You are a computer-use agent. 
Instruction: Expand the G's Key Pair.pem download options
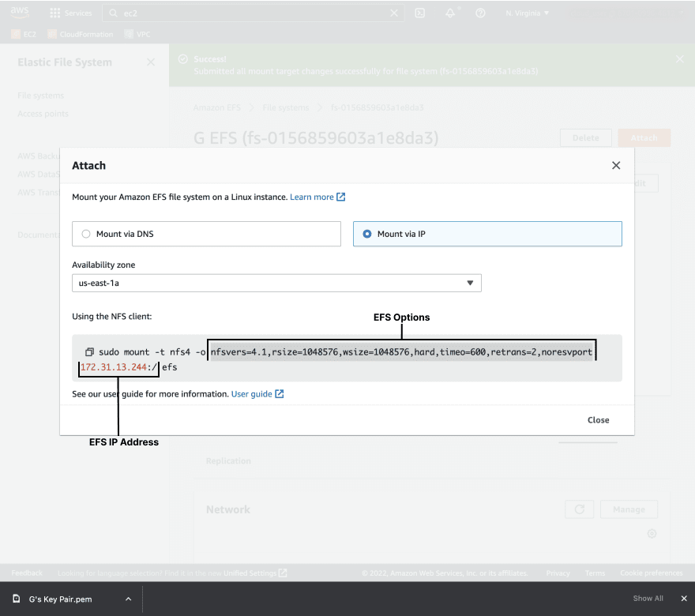coord(128,599)
